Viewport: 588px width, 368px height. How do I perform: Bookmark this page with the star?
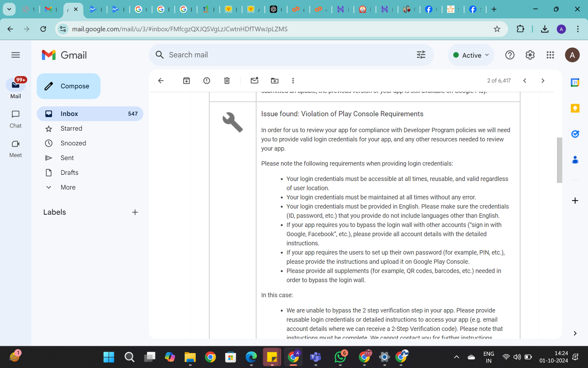497,29
